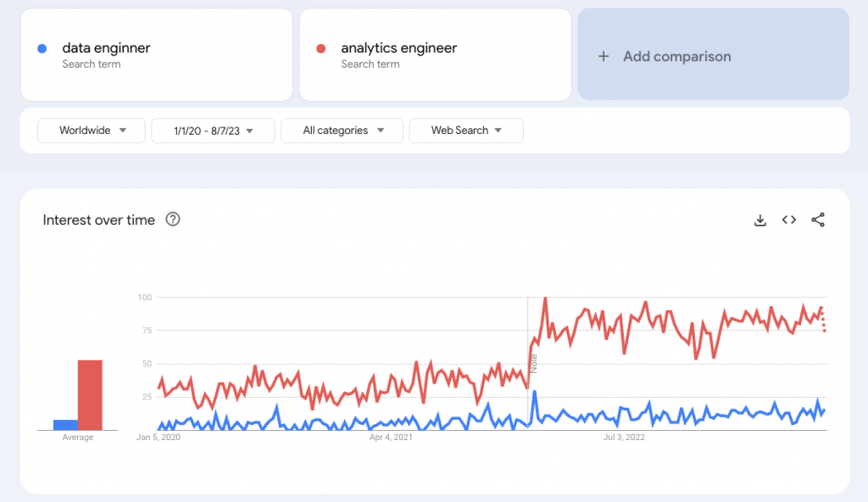Edit the analytics engineer search term
The image size is (868, 502).
coord(398,48)
